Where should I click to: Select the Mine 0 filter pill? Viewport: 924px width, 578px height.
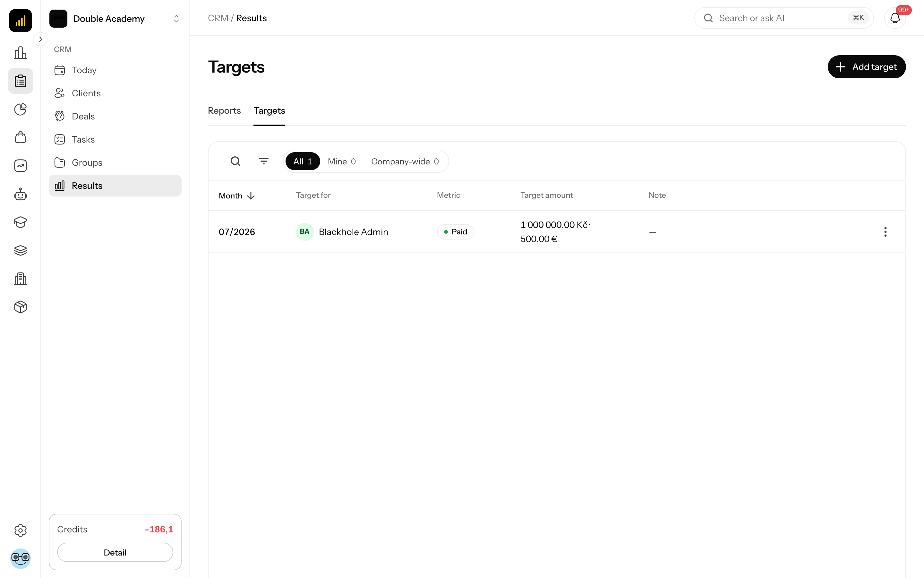click(342, 161)
